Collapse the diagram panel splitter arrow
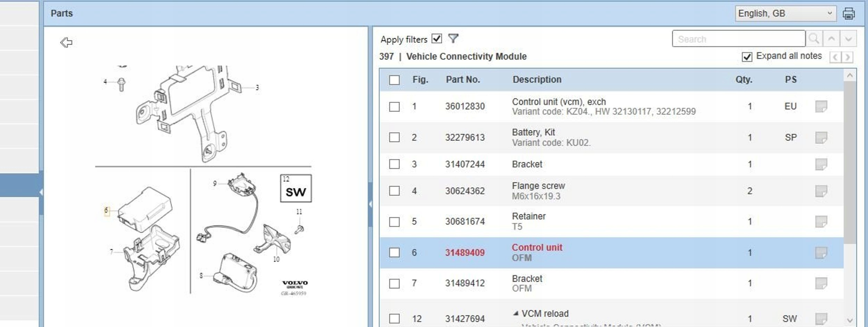The image size is (868, 327). tap(370, 204)
